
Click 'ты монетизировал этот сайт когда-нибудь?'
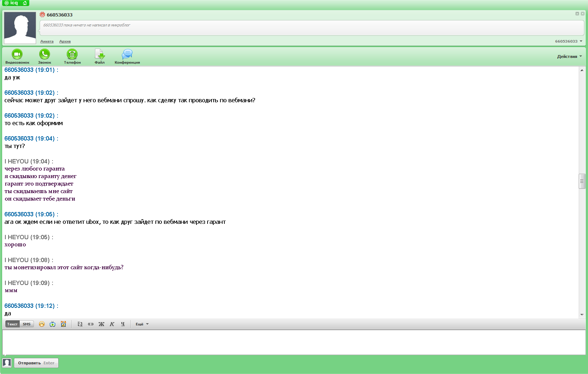[x=64, y=267]
